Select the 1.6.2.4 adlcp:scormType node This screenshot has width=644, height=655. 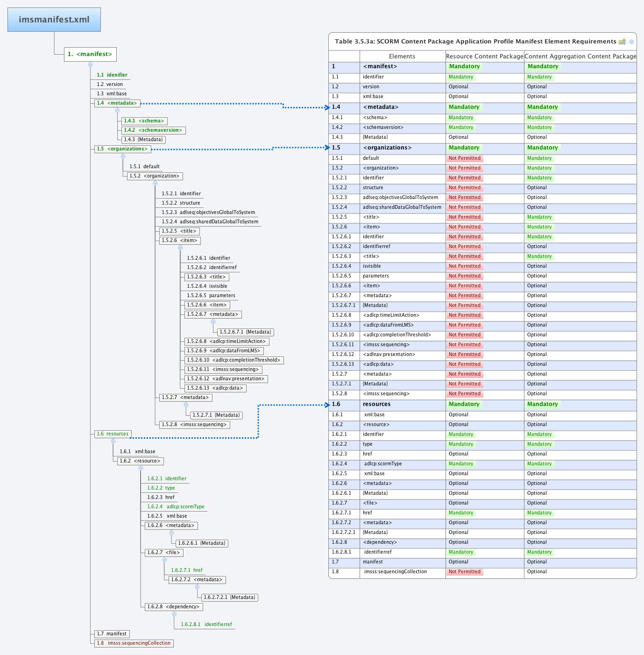(176, 506)
